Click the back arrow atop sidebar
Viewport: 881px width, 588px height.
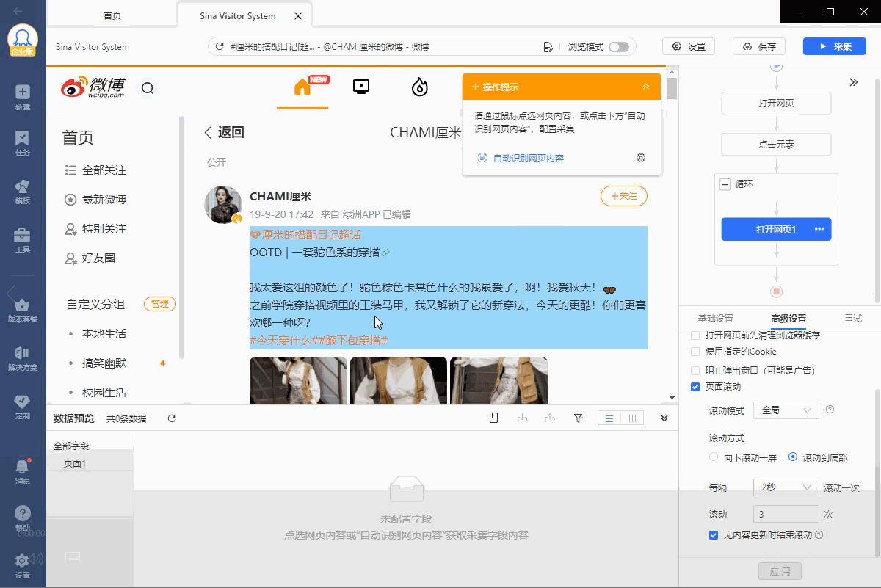(18, 11)
